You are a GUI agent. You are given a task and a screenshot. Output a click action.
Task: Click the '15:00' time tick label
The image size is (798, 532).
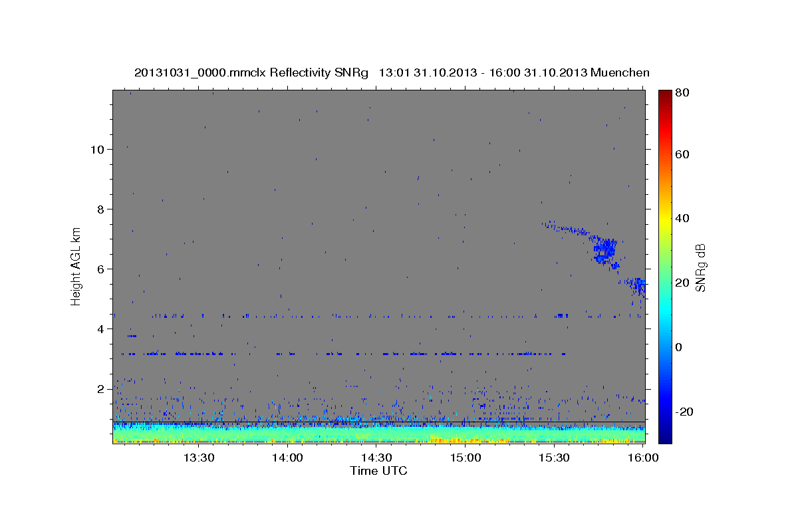click(x=465, y=458)
